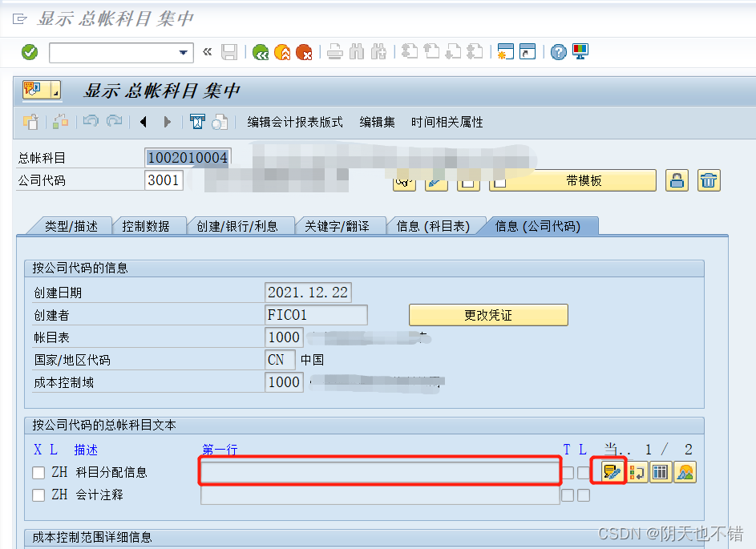Screen dimensions: 756x549
Task: Expand the session icon menu top left
Action: (30, 91)
